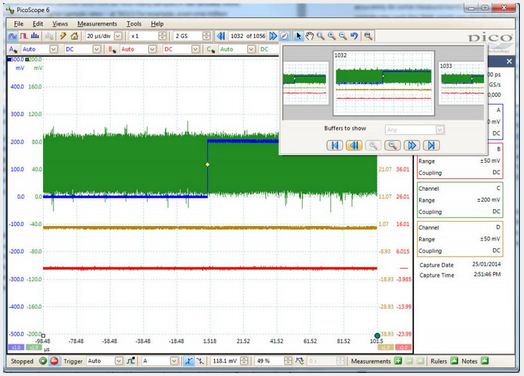Step to next buffer in navigator

coord(412,145)
